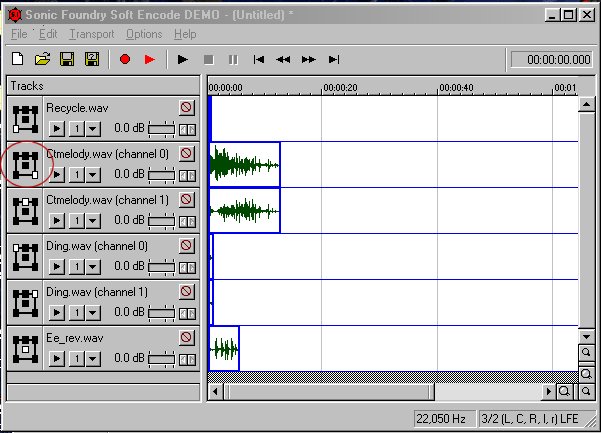Open the Ee_rev.wav track number dropdown
The width and height of the screenshot is (601, 433).
[93, 358]
